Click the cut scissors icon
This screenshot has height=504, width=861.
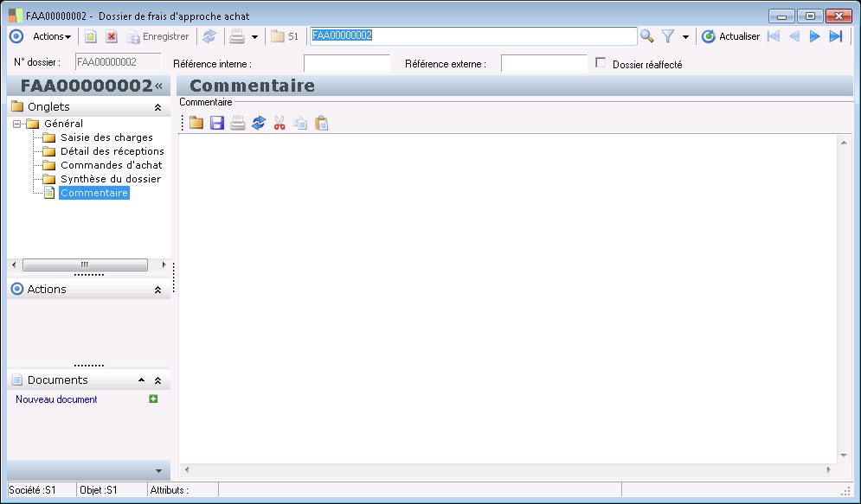point(280,123)
